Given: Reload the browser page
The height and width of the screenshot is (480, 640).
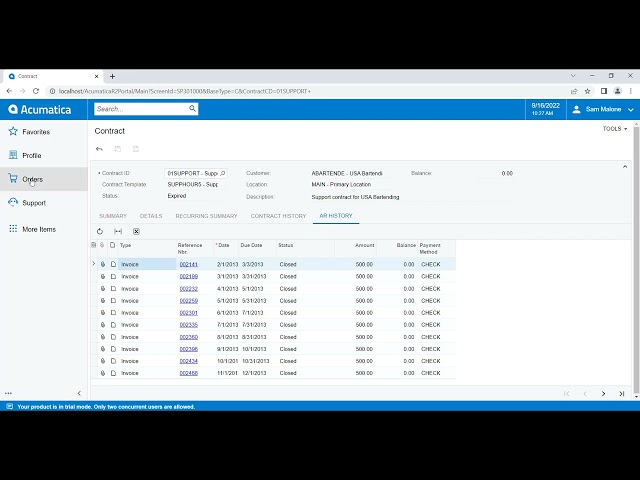Looking at the screenshot, I should point(36,91).
